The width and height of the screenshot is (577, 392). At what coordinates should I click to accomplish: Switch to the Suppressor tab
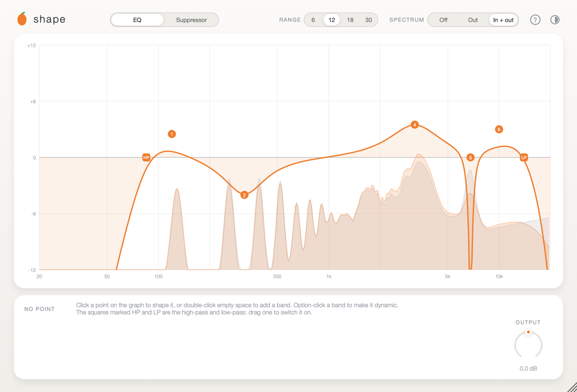191,20
